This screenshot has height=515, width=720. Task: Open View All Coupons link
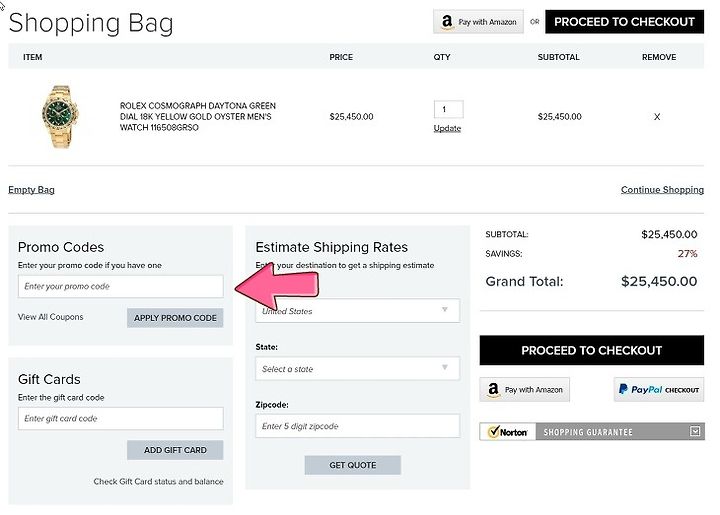51,317
